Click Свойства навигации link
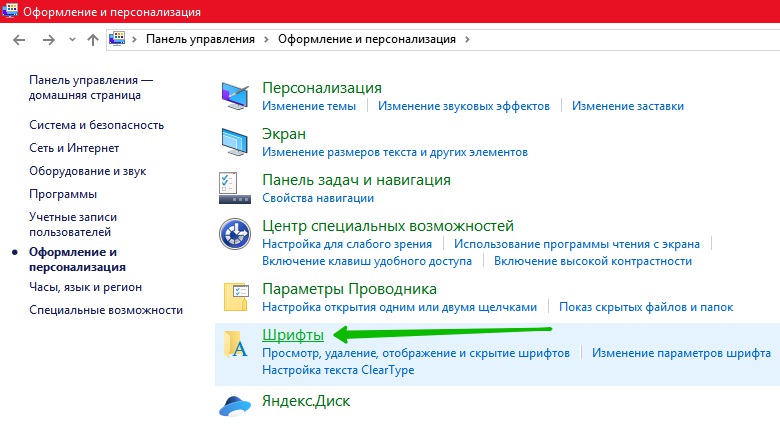Viewport: 780px width, 436px height. [x=318, y=198]
